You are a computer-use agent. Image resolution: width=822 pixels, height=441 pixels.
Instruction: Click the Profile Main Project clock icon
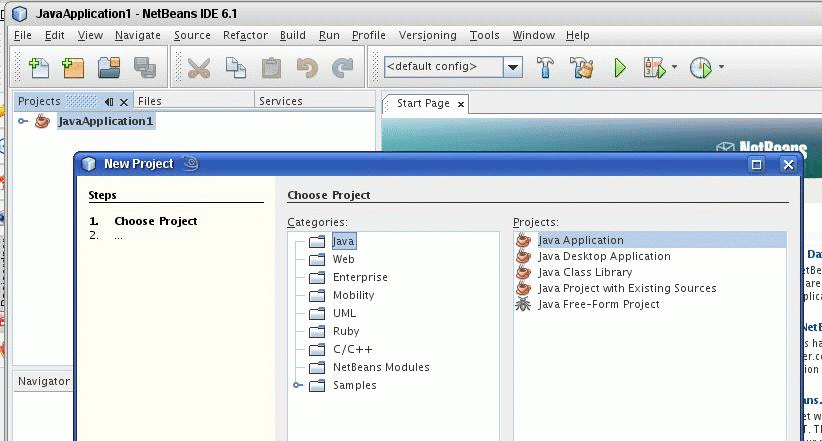click(701, 68)
